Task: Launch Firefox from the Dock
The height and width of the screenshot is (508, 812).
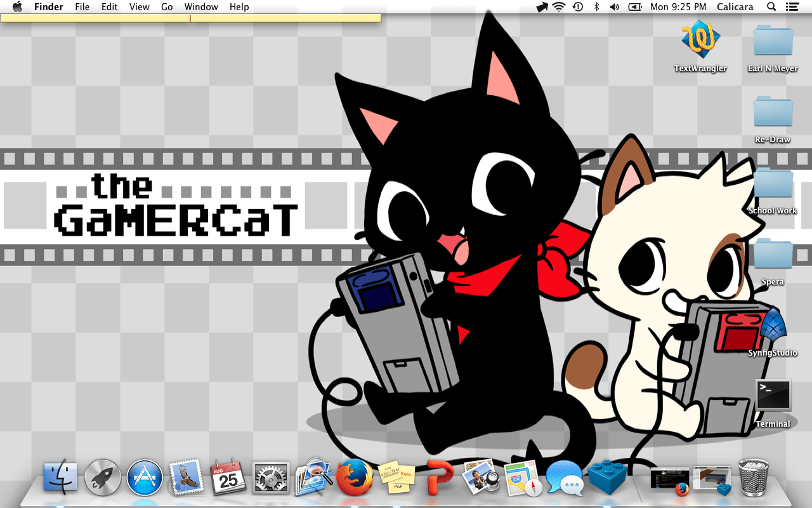Action: click(355, 478)
